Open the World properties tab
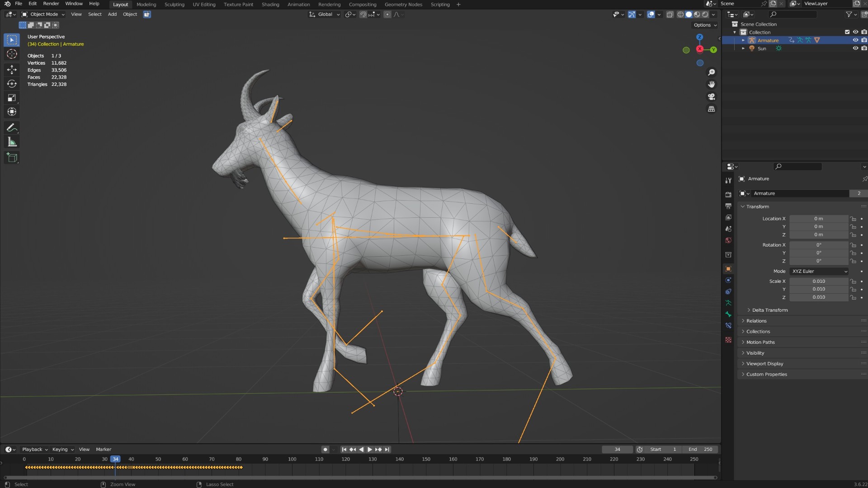Screen dimensions: 868x488 pyautogui.click(x=728, y=240)
